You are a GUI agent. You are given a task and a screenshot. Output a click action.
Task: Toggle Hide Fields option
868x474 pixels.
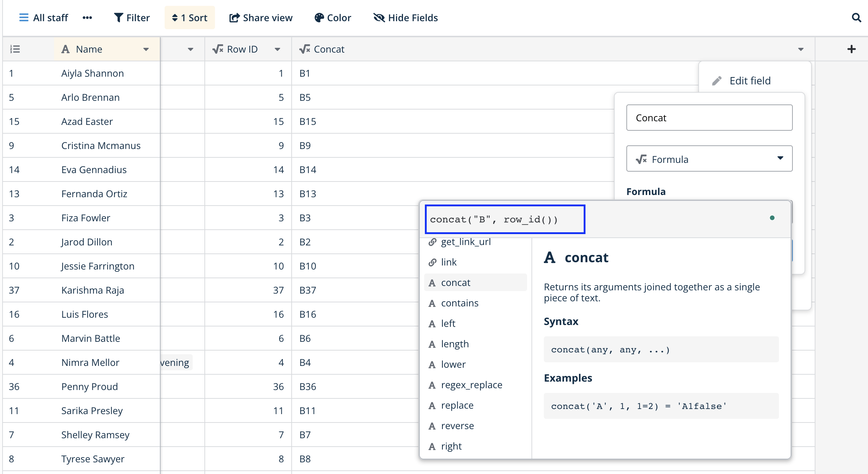(x=406, y=18)
